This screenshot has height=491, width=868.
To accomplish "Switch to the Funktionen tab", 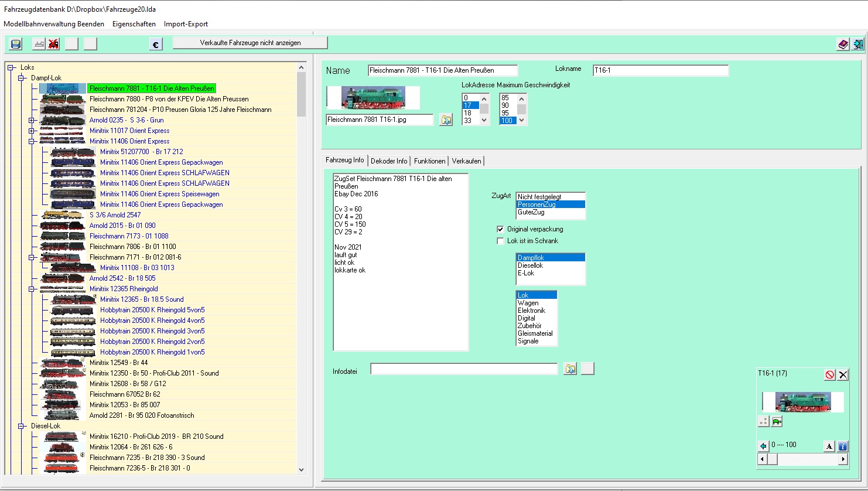I will pos(429,161).
